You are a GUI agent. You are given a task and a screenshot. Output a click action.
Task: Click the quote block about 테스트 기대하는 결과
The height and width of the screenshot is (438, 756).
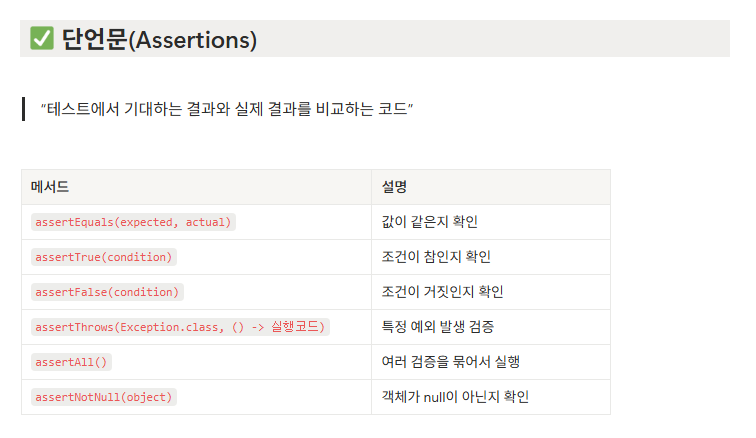[227, 109]
